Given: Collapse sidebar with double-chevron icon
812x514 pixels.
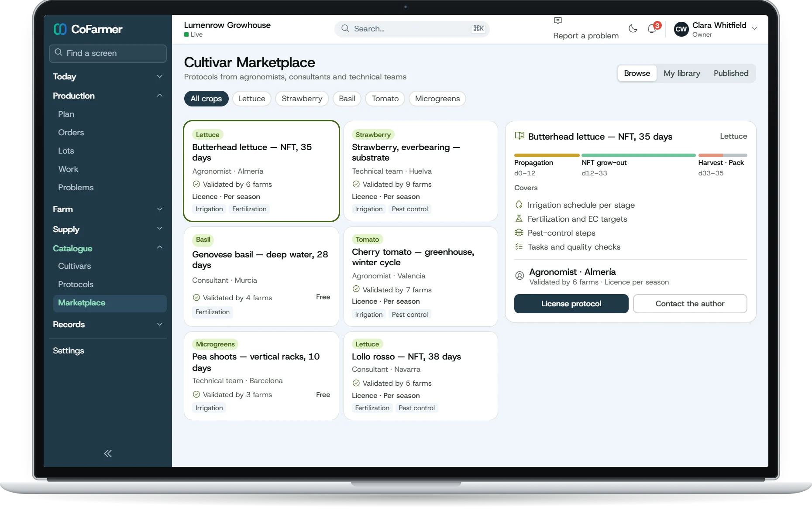Looking at the screenshot, I should tap(108, 454).
